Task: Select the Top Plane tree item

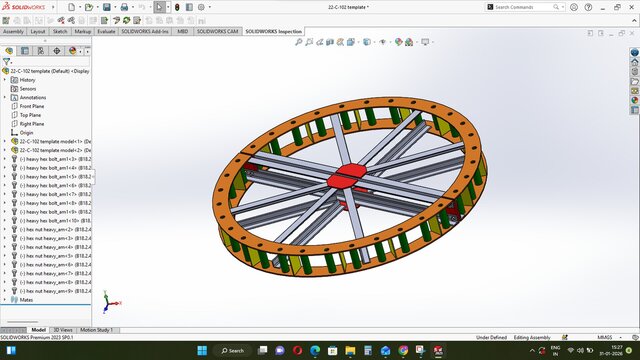Action: pyautogui.click(x=30, y=115)
